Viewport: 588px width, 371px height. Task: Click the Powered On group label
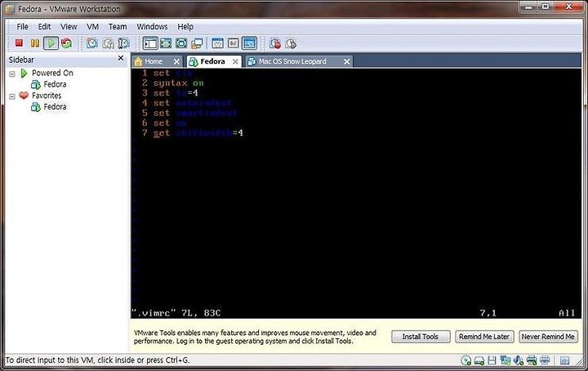[x=52, y=73]
